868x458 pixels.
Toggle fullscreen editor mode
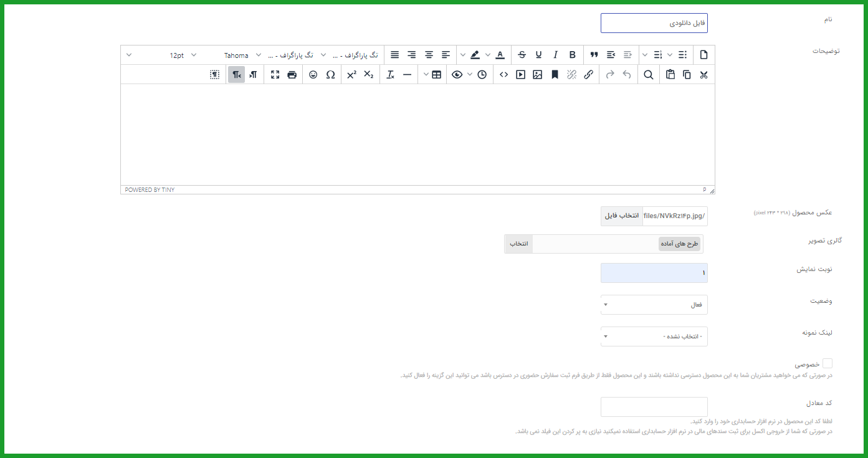275,75
